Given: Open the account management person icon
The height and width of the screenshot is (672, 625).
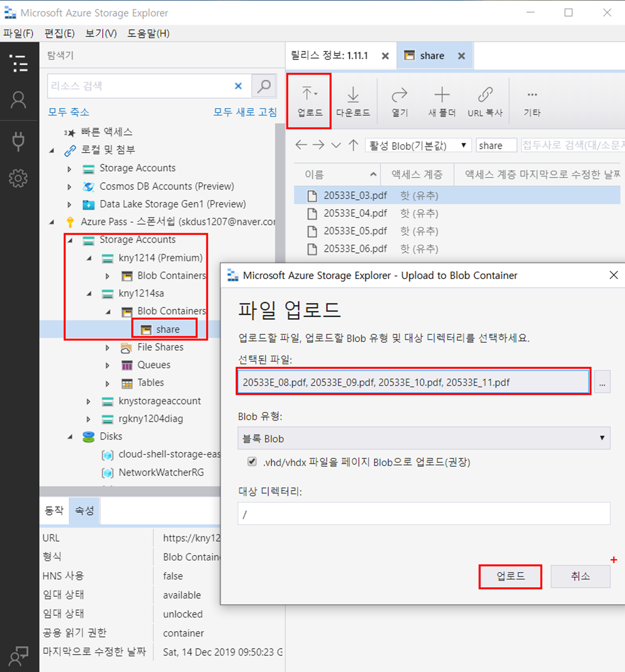Looking at the screenshot, I should (19, 100).
